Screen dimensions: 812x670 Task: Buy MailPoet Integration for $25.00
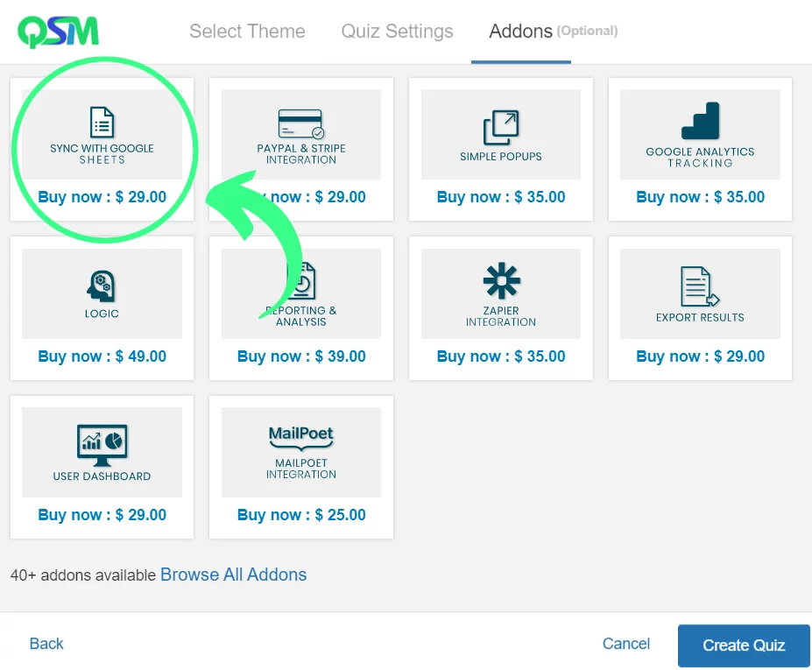(x=301, y=515)
